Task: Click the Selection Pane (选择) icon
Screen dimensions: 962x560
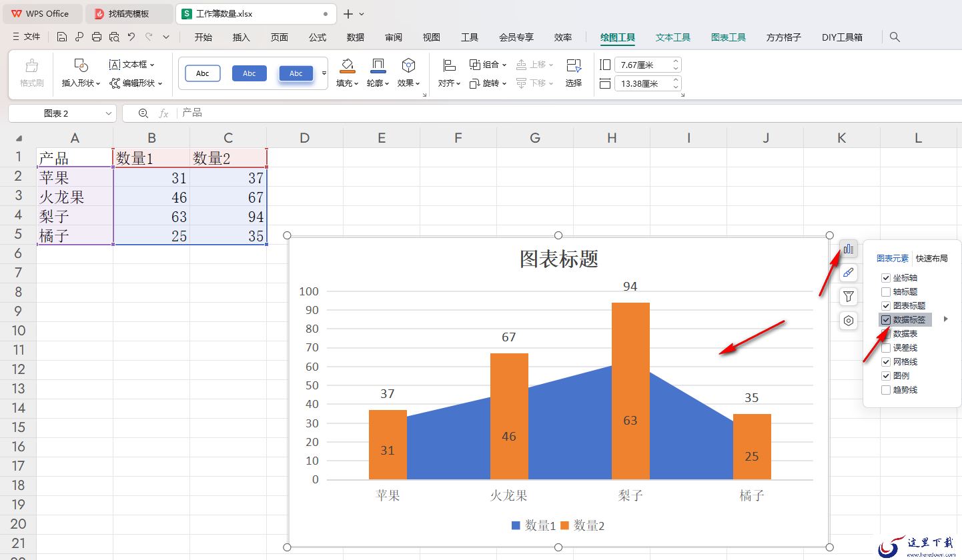Action: point(574,65)
